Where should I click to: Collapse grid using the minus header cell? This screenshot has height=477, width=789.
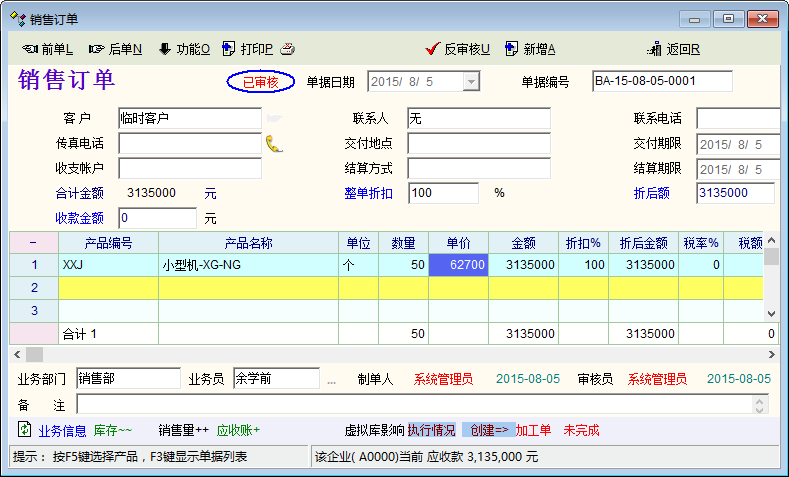pos(33,243)
